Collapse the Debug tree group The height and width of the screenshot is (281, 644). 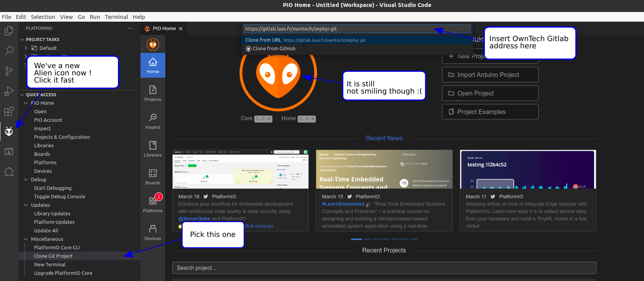(26, 180)
